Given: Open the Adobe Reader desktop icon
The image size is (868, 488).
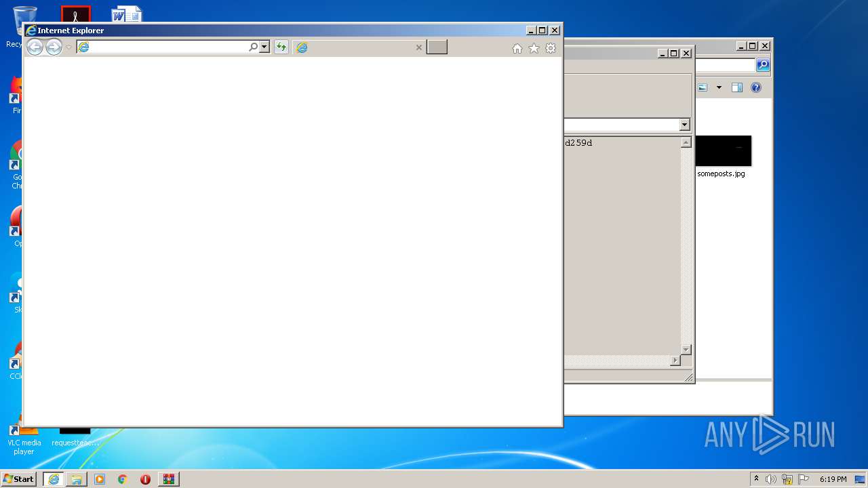Looking at the screenshot, I should [x=75, y=14].
